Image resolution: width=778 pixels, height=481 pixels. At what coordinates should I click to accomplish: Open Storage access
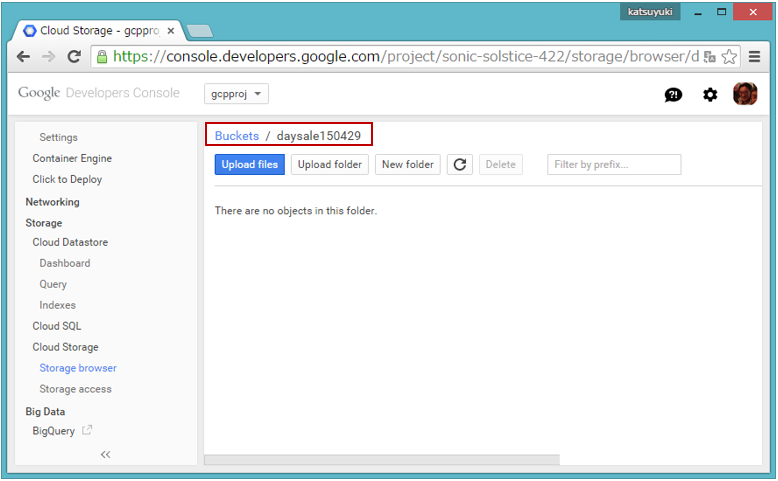[75, 389]
